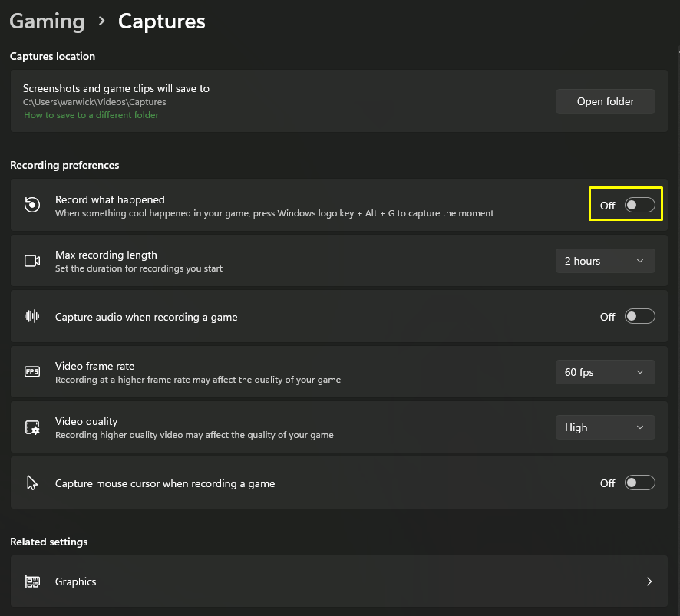The image size is (680, 616).
Task: Click the Video quality film-gear icon
Action: coord(32,427)
